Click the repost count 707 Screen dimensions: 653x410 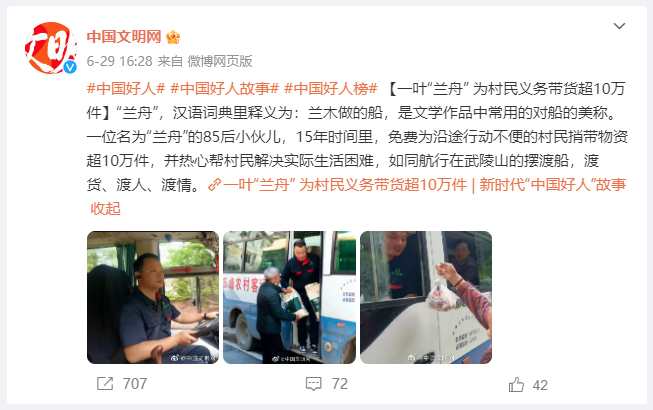click(135, 383)
